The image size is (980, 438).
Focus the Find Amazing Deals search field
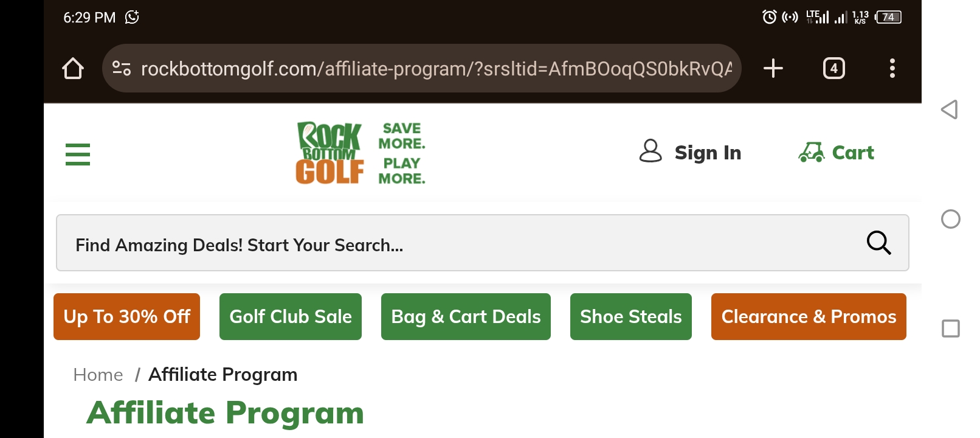[x=483, y=243]
